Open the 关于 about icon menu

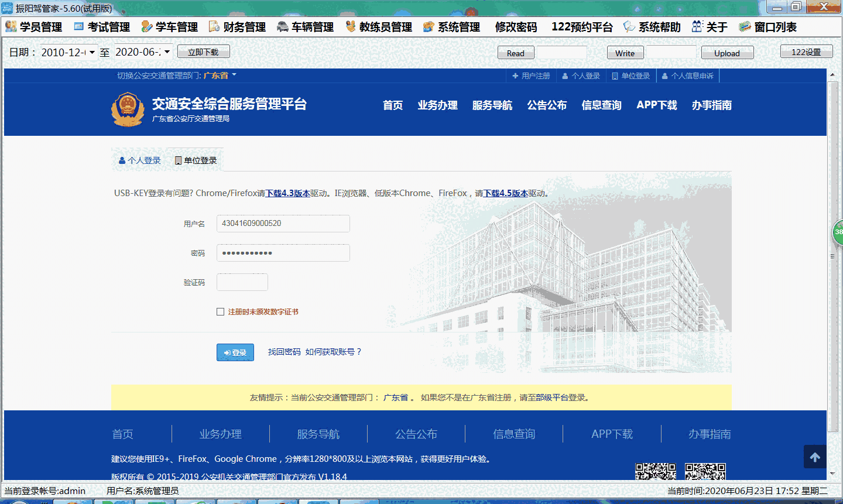[x=697, y=26]
